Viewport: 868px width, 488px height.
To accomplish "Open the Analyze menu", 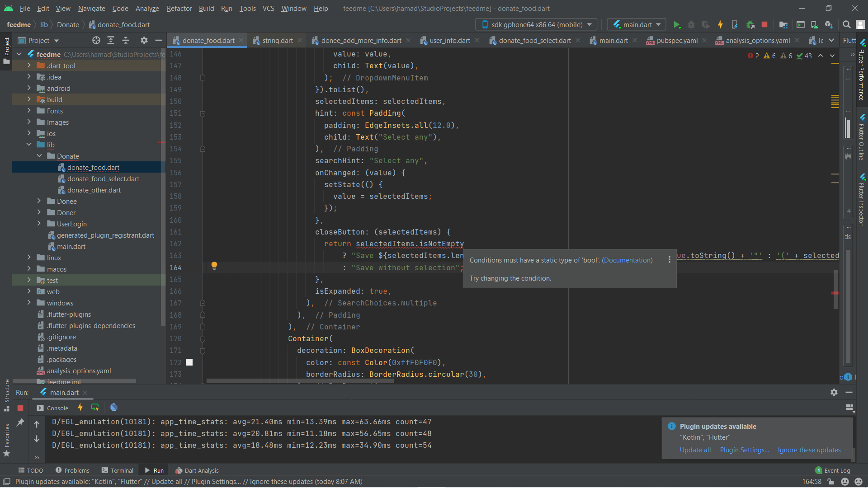I will [147, 9].
